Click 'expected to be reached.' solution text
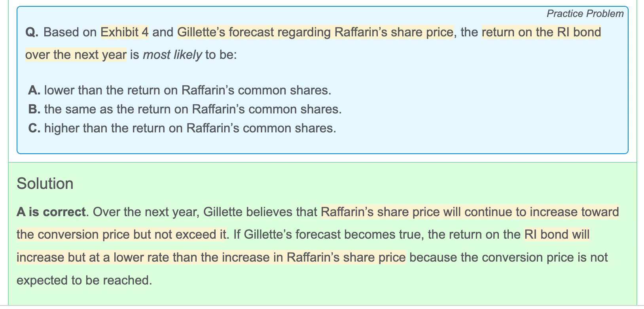This screenshot has height=309, width=644. (84, 280)
